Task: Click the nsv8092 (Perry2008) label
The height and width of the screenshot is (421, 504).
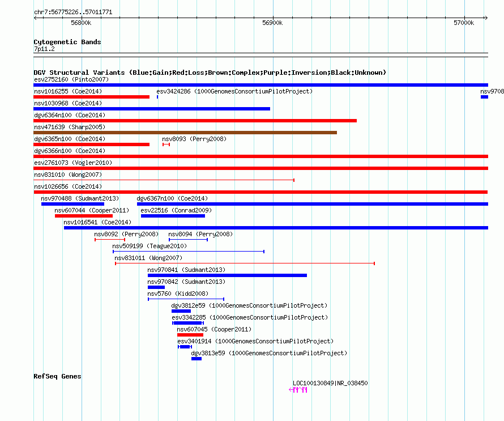Action: click(x=126, y=234)
